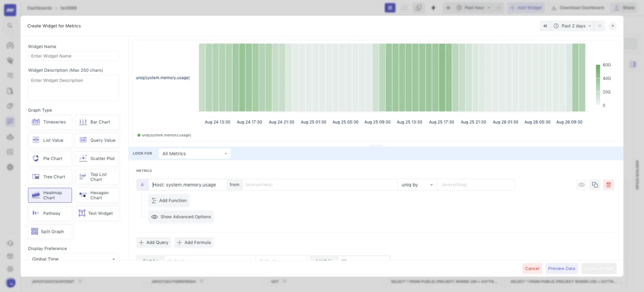The width and height of the screenshot is (644, 292).
Task: Toggle uniq(system.memory.usage) legend entry
Action: pos(164,135)
